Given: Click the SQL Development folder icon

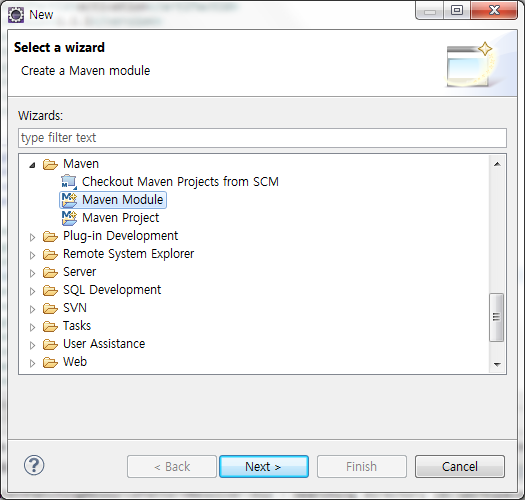Looking at the screenshot, I should [50, 290].
